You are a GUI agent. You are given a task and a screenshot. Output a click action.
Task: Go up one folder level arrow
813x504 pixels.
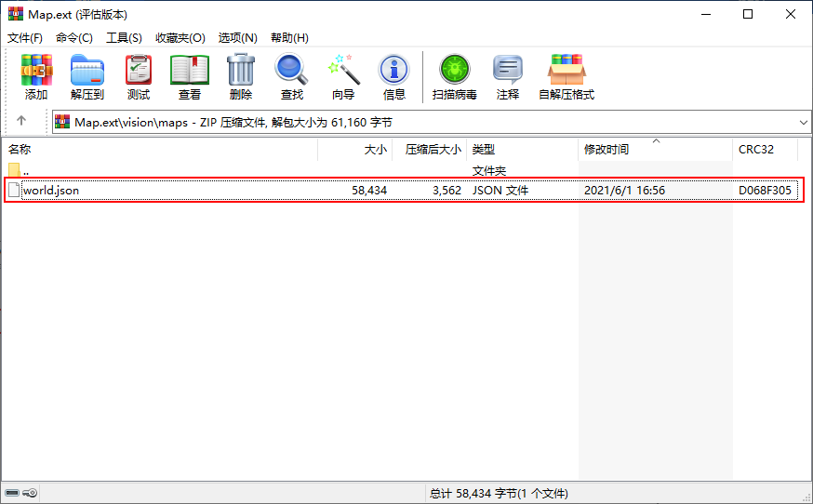pos(21,121)
